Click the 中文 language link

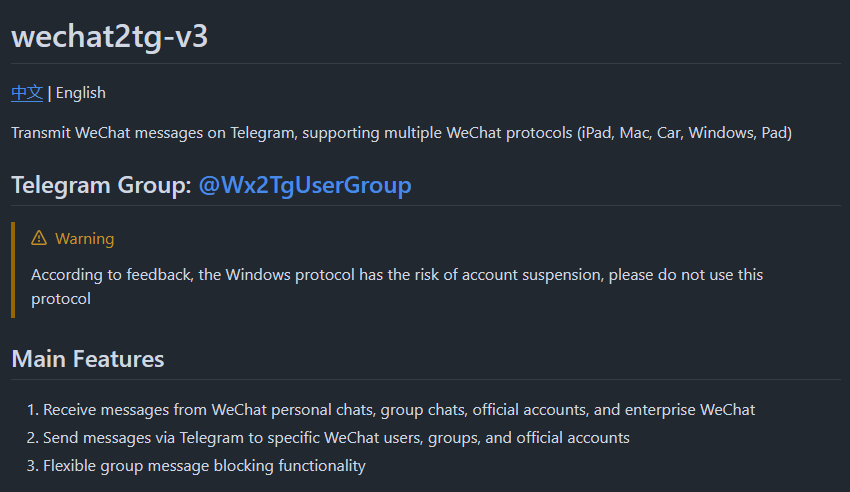pos(27,93)
